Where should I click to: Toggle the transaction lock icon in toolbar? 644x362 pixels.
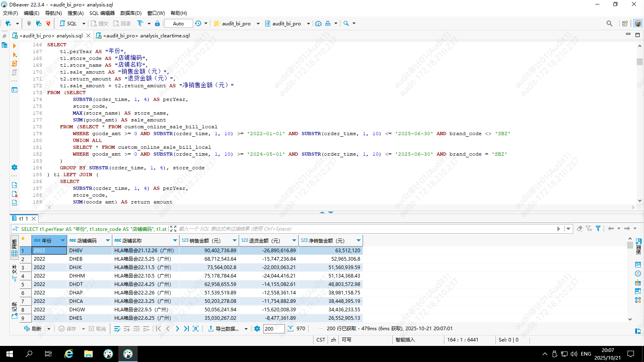coord(157,23)
